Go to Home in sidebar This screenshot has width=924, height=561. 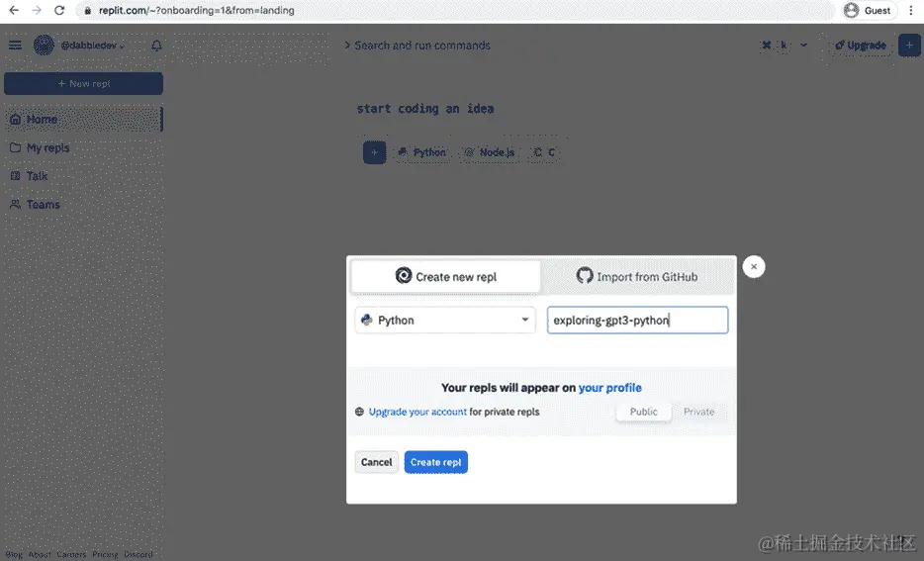coord(84,119)
